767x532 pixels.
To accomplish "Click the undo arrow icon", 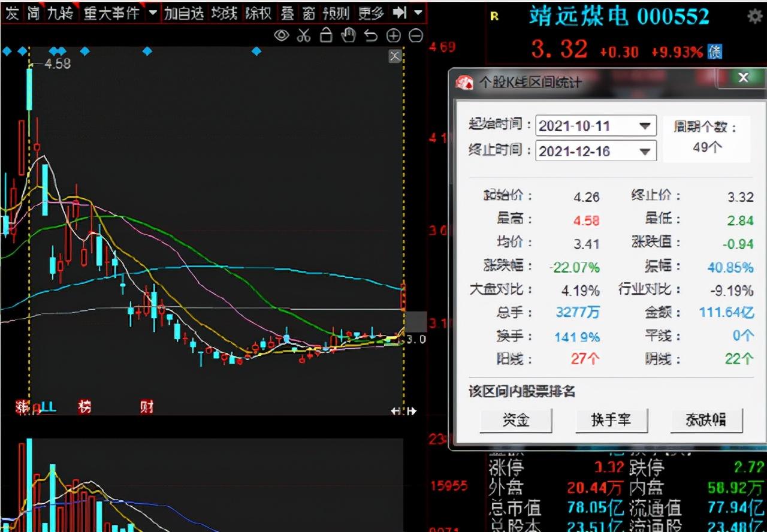I will click(371, 35).
